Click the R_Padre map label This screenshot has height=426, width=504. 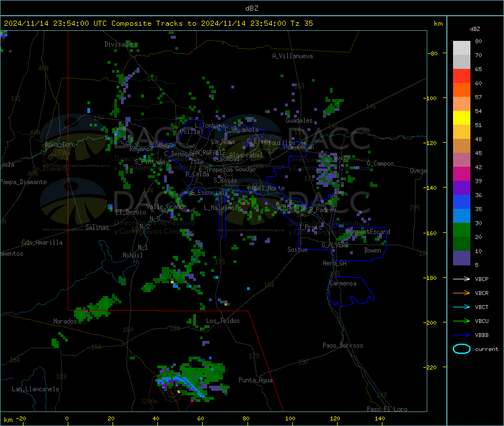point(321,210)
